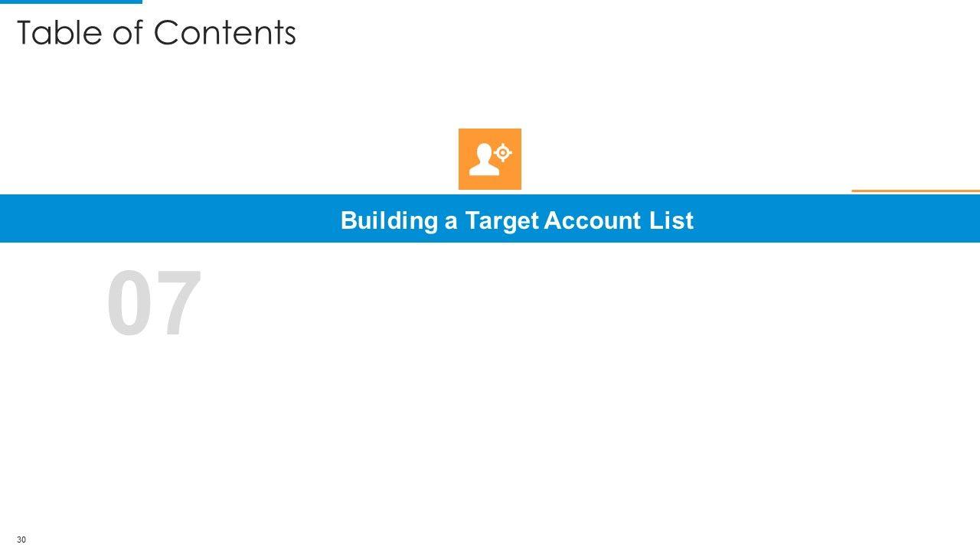The width and height of the screenshot is (980, 551).
Task: Click the person silhouette in the orange icon
Action: (x=483, y=160)
